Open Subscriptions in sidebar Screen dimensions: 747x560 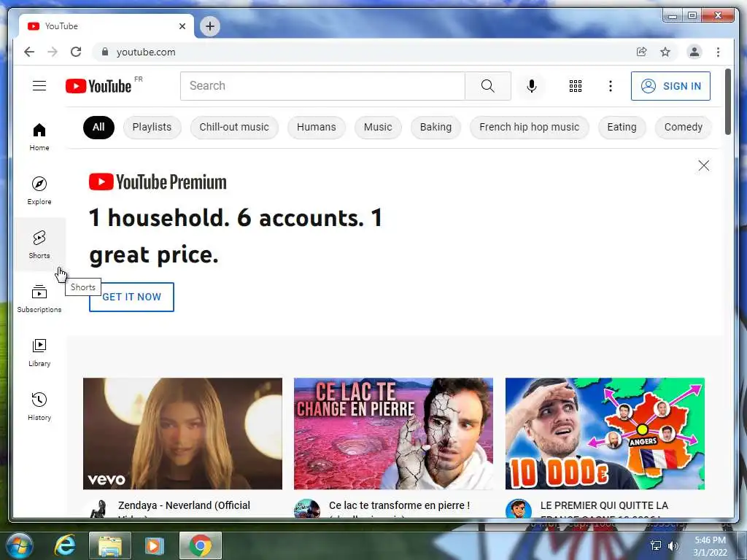pos(39,298)
